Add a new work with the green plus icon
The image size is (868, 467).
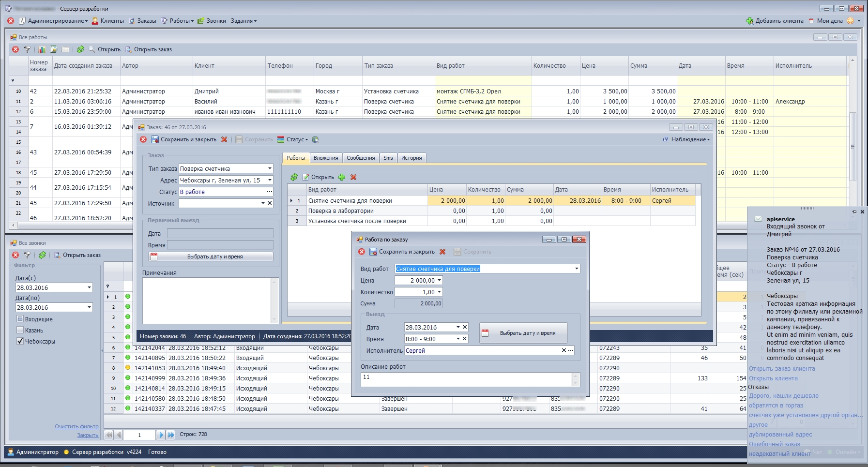tap(342, 177)
